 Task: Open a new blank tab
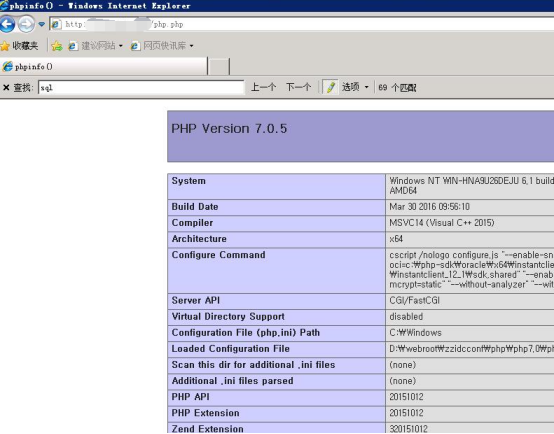219,67
